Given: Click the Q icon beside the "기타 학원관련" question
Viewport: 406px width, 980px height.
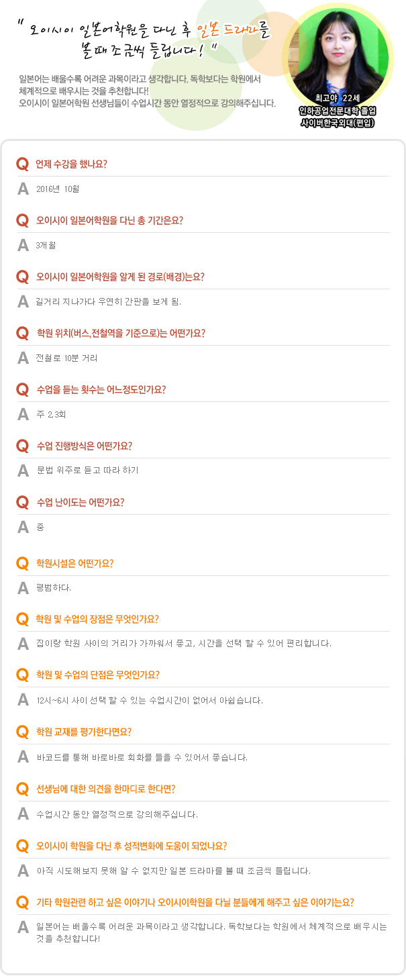Looking at the screenshot, I should (23, 902).
